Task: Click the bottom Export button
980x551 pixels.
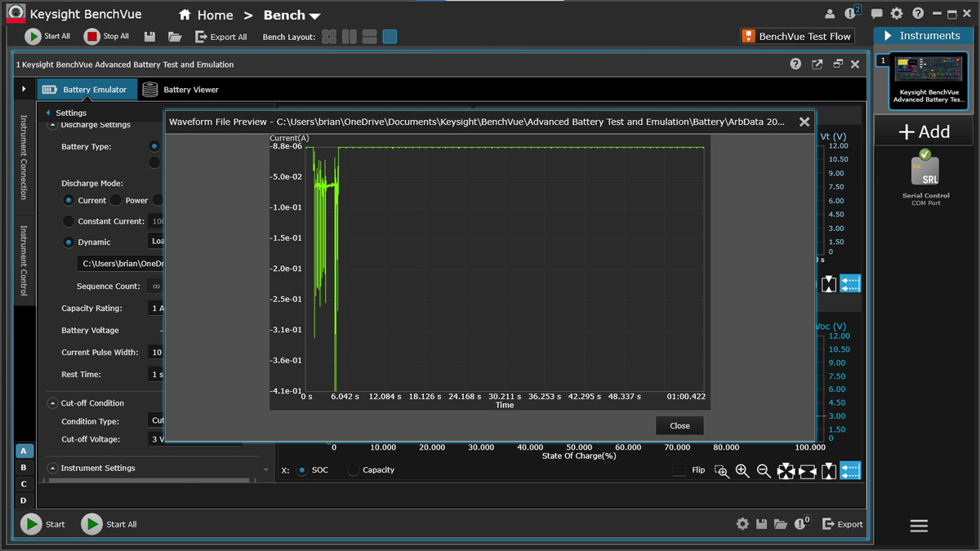Action: (842, 524)
